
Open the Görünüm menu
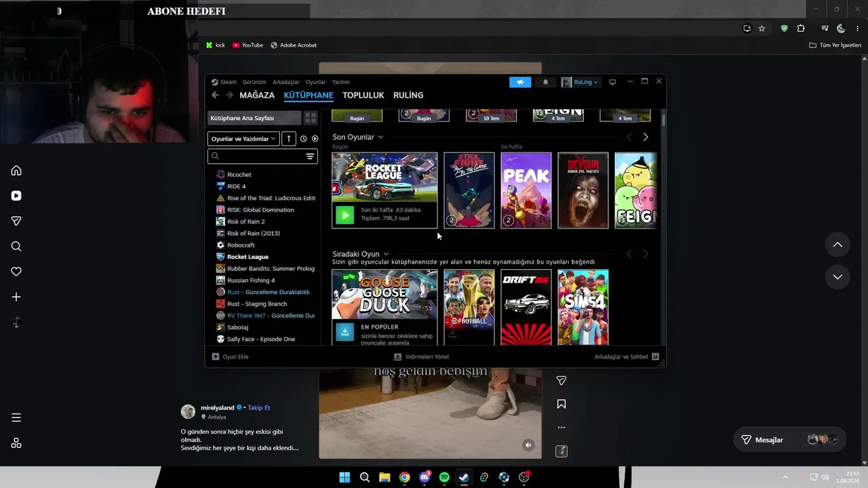(x=254, y=82)
